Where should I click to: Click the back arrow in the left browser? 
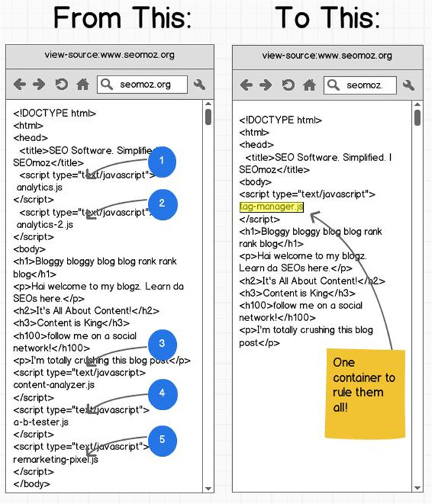(x=20, y=84)
